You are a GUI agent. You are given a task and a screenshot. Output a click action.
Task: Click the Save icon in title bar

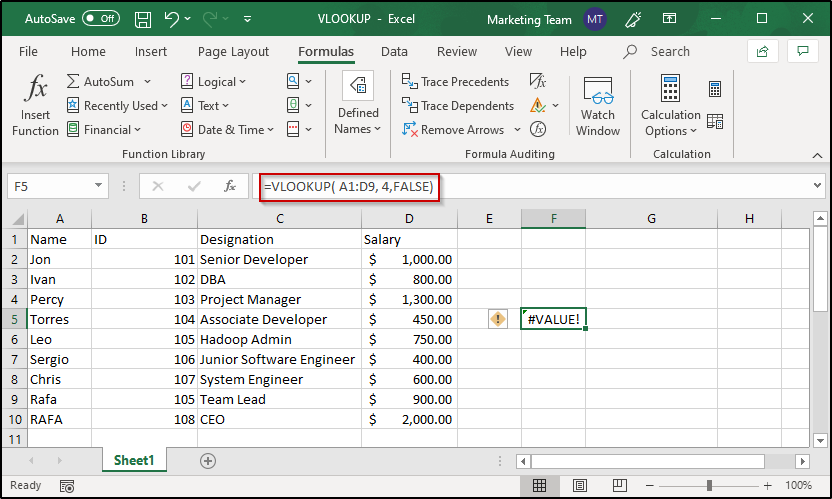(x=143, y=19)
